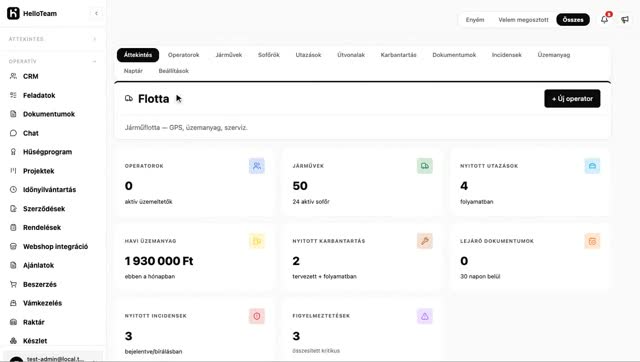Switch to the Áttekintés tab

click(138, 55)
